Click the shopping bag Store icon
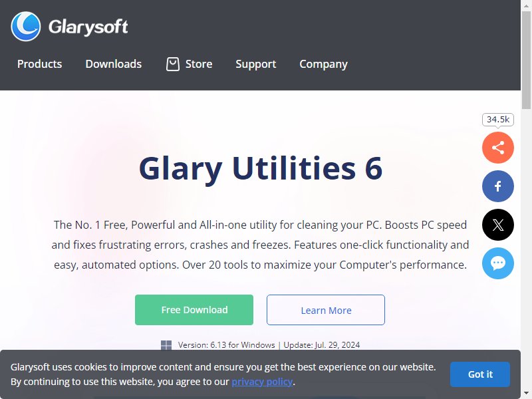The width and height of the screenshot is (532, 399). coord(173,64)
